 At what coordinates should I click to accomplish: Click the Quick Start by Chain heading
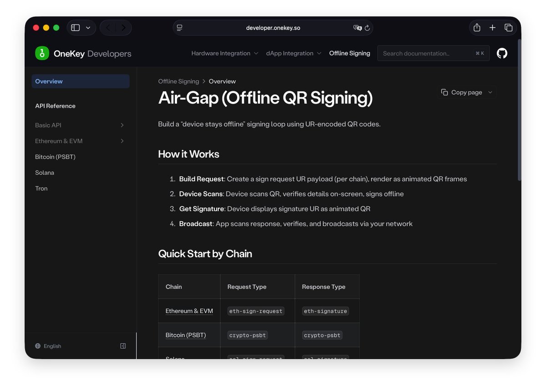pyautogui.click(x=205, y=254)
